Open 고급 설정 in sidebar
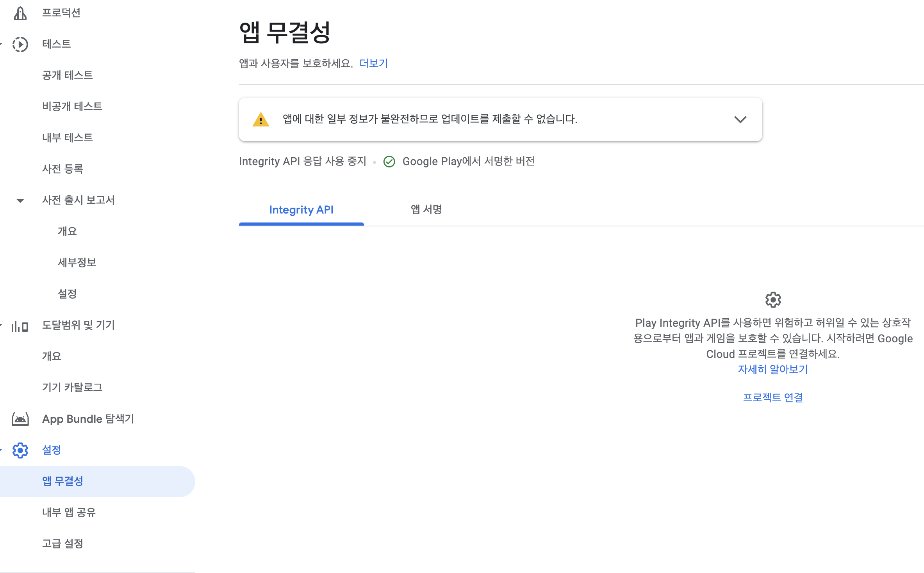The image size is (924, 573). tap(62, 544)
